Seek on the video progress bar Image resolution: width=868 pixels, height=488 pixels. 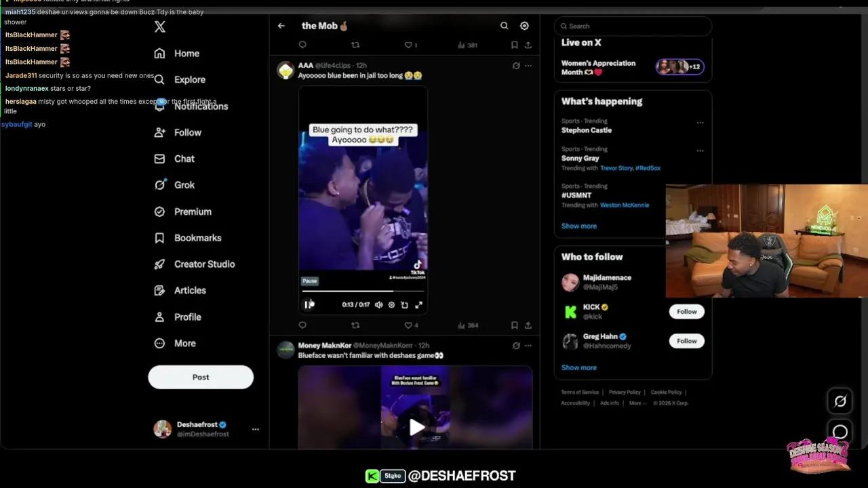point(363,291)
